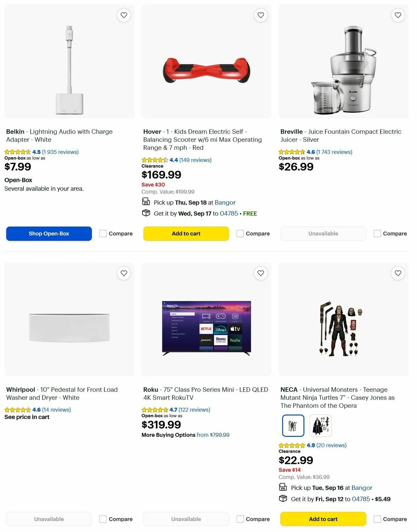The image size is (417, 532).
Task: Favorite the Breville Juice Fountain juicer
Action: tap(398, 15)
